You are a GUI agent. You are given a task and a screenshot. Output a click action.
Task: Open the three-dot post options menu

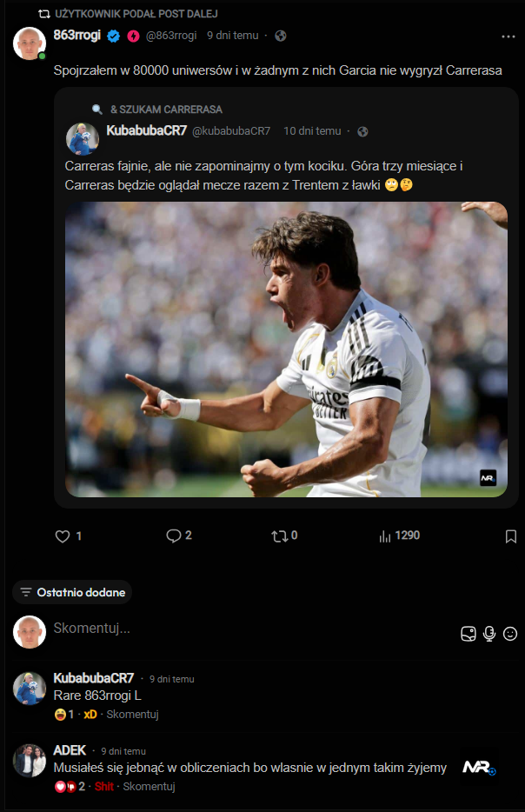508,37
